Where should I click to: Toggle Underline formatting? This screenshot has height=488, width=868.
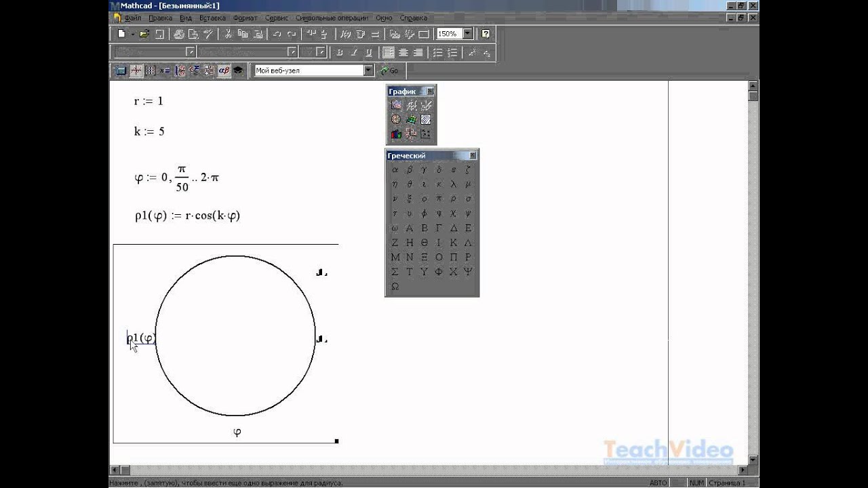[x=369, y=52]
